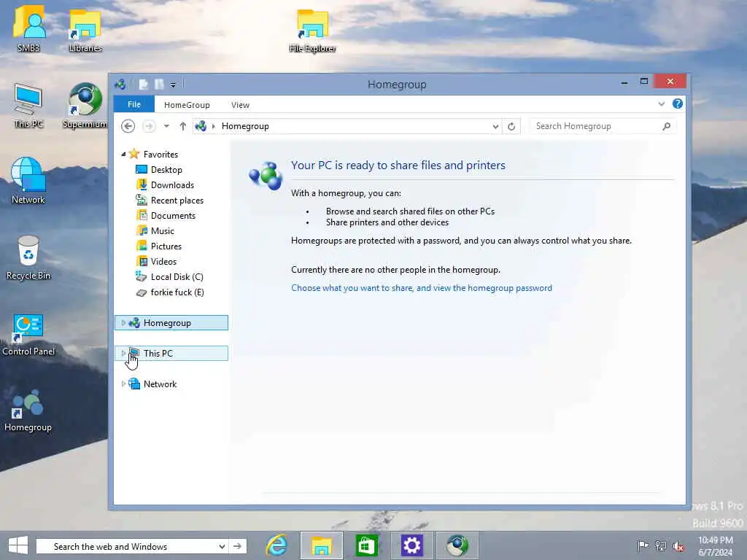Open the Recent locations dropdown arrow

click(x=166, y=126)
